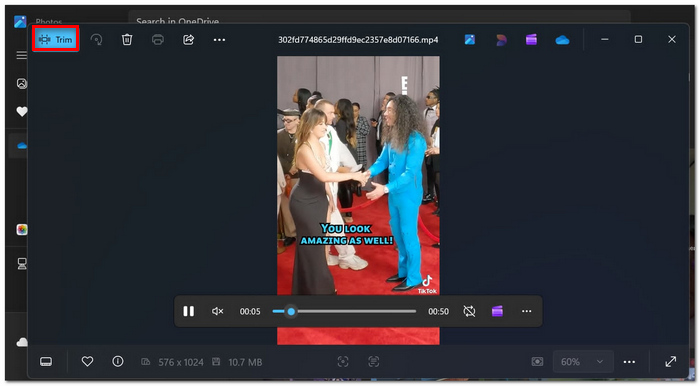This screenshot has height=386, width=700.
Task: Show file info panel
Action: (x=118, y=361)
